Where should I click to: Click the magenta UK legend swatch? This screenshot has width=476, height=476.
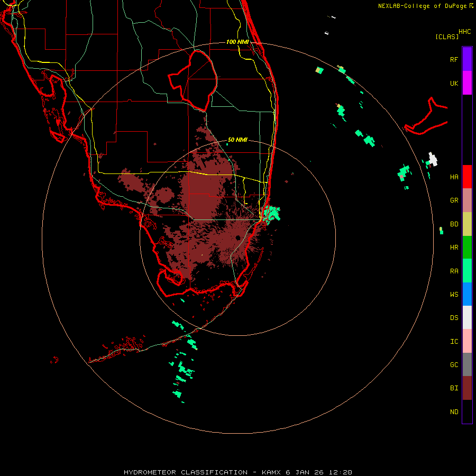point(467,83)
